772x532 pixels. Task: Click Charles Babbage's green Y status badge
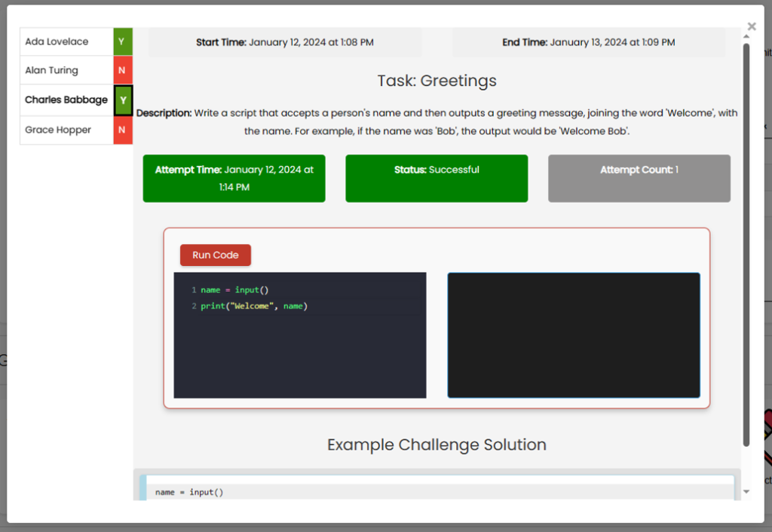[x=123, y=100]
